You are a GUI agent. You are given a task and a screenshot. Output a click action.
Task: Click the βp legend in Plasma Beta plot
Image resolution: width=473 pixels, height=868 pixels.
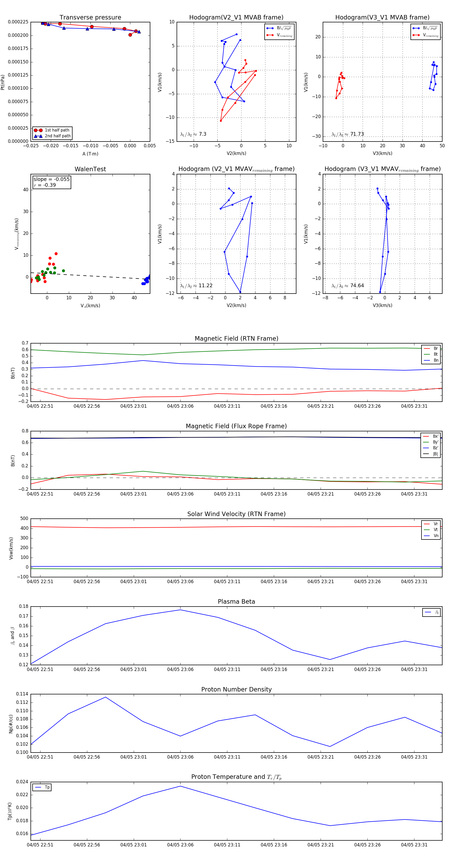coord(431,612)
